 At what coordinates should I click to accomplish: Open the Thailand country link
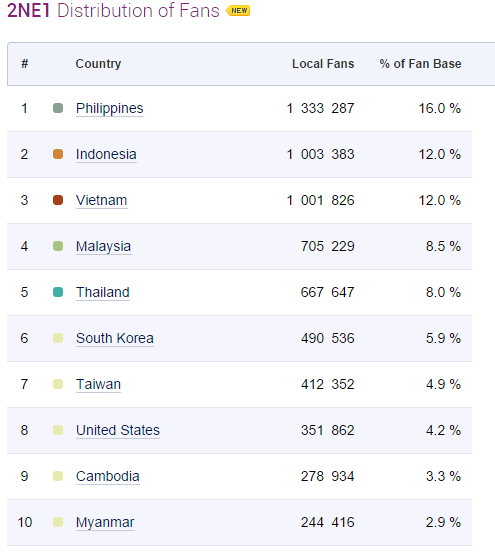click(x=102, y=292)
